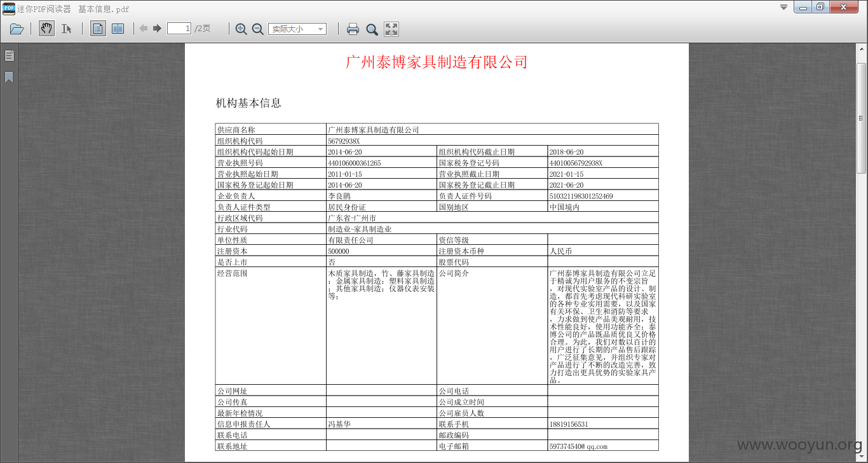The image size is (868, 463).
Task: Zoom out with the minus magnifier
Action: pos(257,29)
